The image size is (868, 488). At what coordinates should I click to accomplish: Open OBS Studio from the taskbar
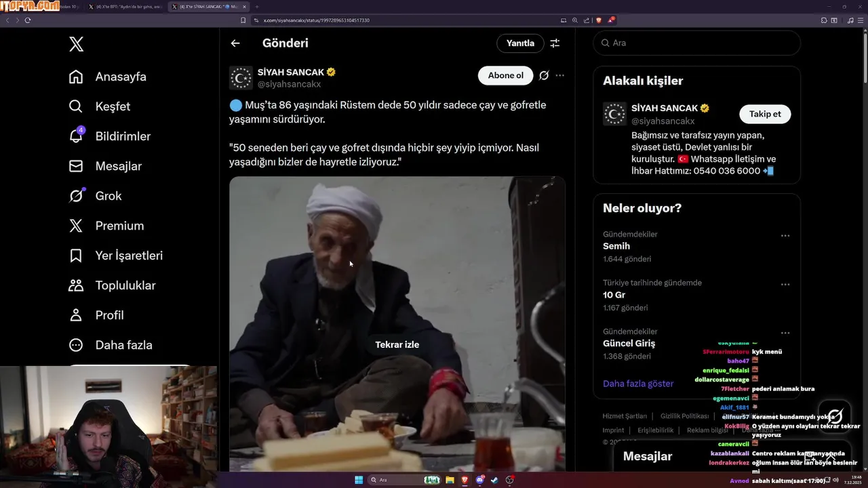(x=509, y=480)
